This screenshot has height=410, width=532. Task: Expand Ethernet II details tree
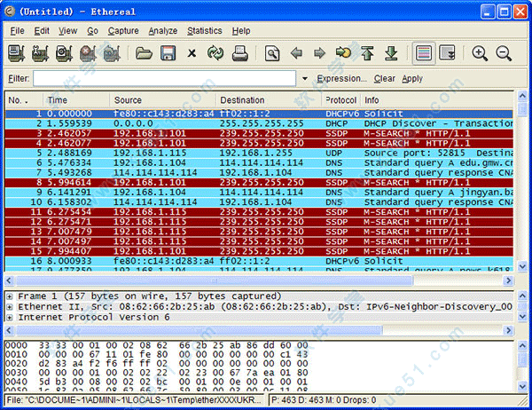click(x=10, y=307)
